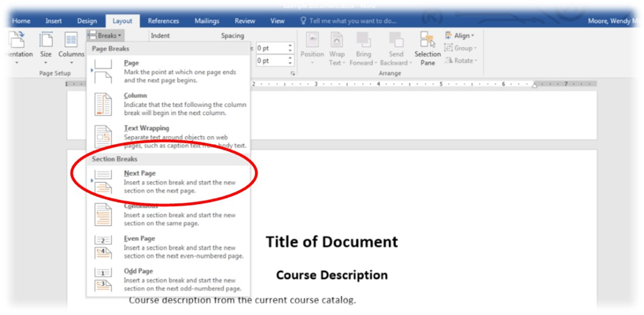The height and width of the screenshot is (315, 644).
Task: Expand the Rotate dropdown
Action: pos(461,61)
